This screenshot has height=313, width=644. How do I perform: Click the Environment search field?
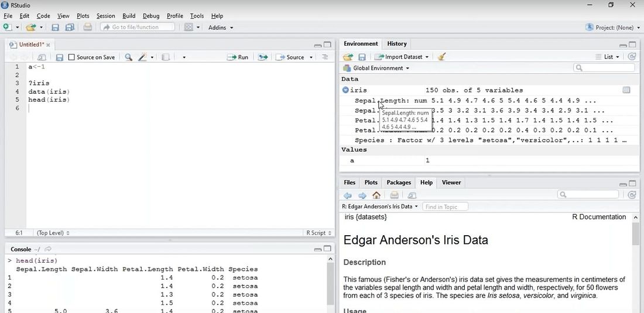click(x=604, y=68)
